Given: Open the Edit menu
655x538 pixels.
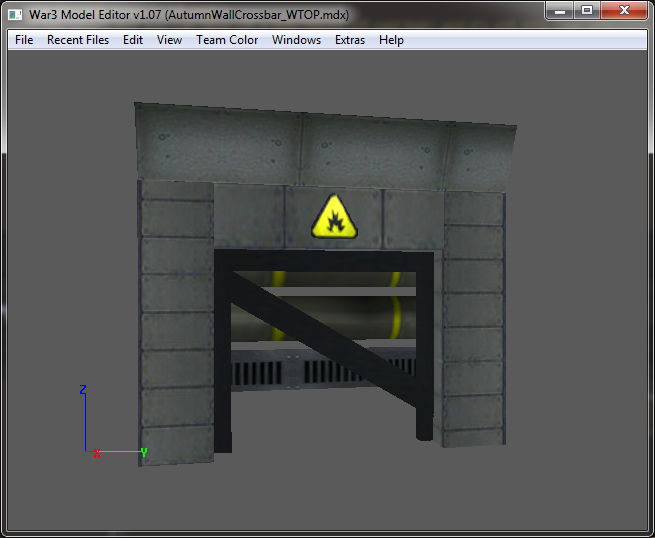Looking at the screenshot, I should coord(133,40).
